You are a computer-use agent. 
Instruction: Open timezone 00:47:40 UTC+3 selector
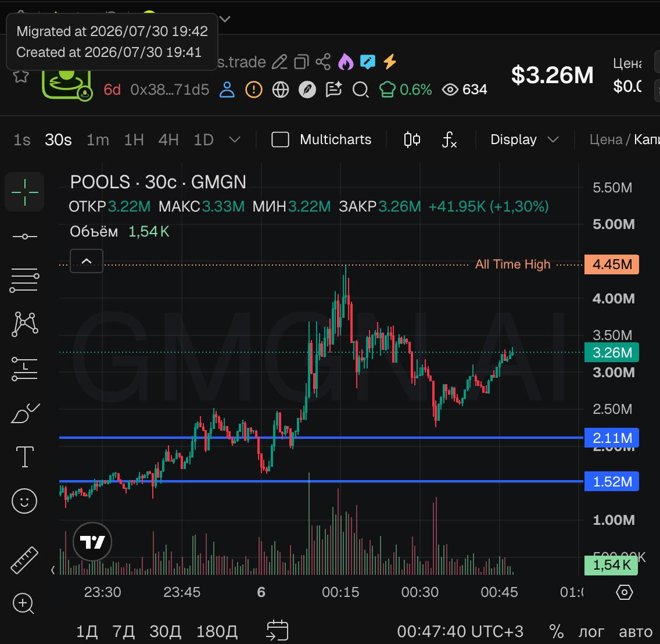460,631
